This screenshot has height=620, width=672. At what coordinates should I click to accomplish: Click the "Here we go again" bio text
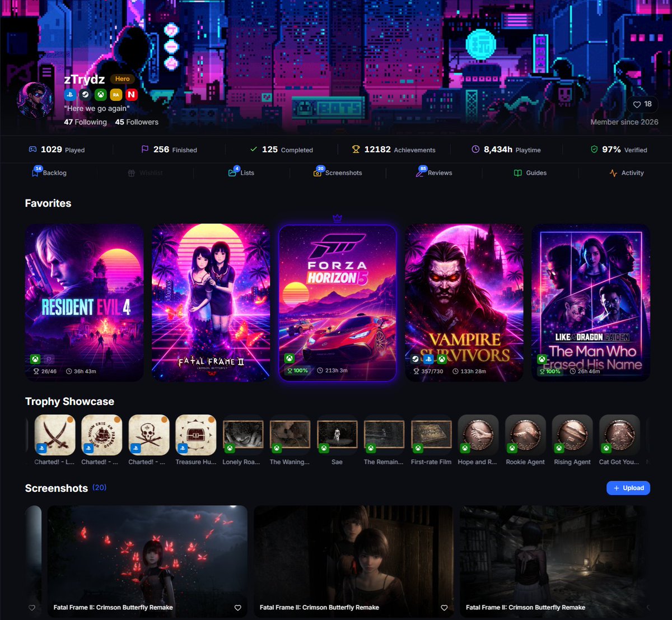click(x=97, y=108)
